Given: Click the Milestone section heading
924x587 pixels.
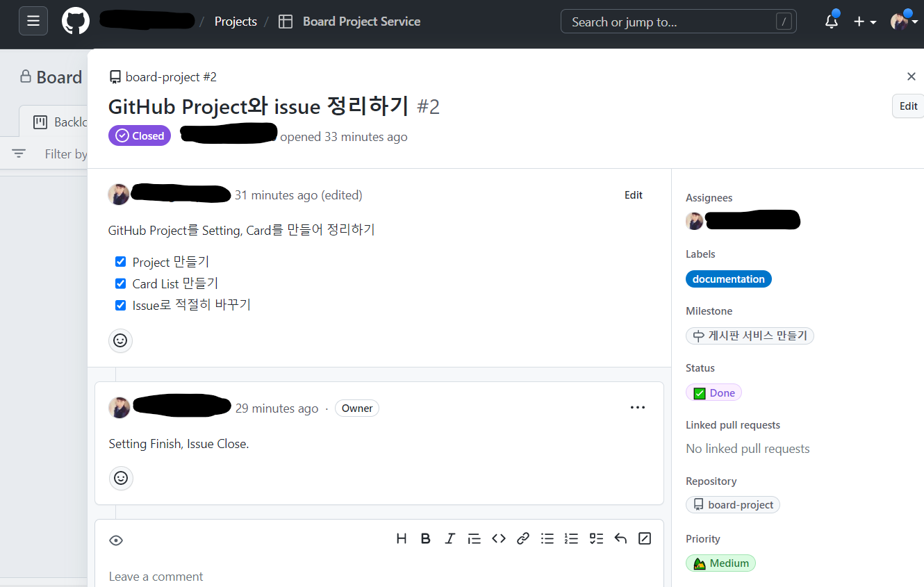Looking at the screenshot, I should (709, 311).
